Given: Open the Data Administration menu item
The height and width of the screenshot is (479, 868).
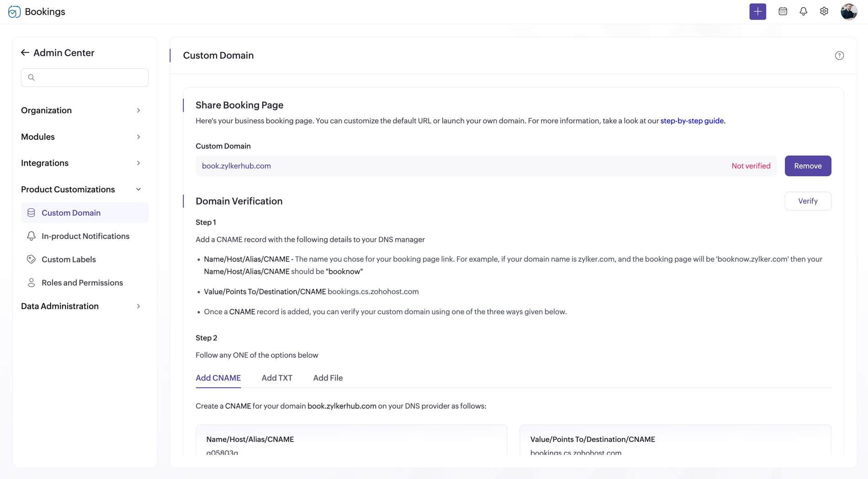Looking at the screenshot, I should tap(60, 306).
